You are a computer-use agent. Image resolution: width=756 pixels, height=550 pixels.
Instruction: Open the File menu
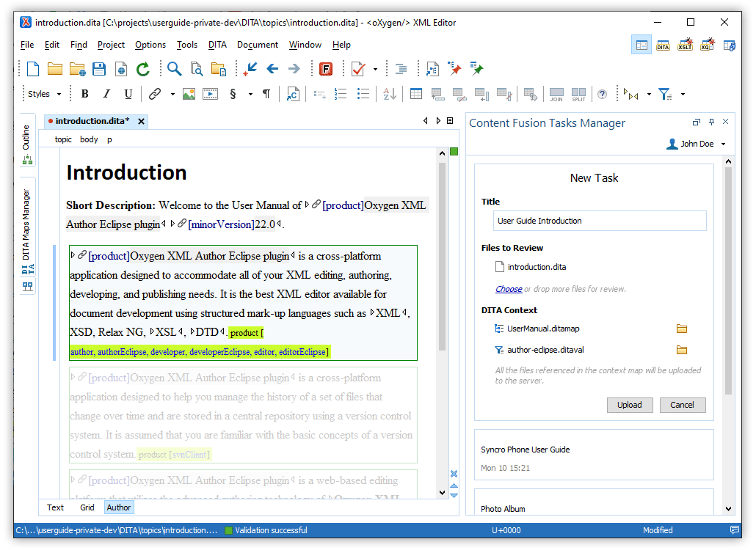[x=27, y=45]
